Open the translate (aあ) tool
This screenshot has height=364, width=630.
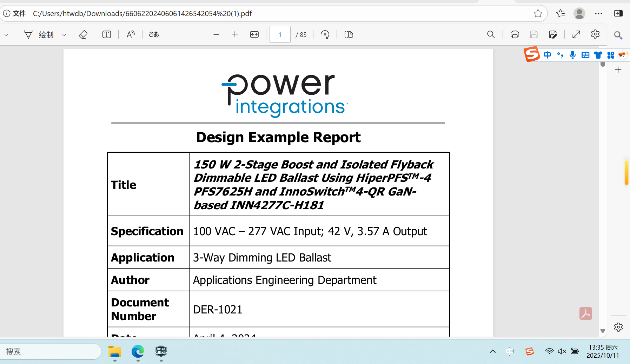tap(154, 34)
